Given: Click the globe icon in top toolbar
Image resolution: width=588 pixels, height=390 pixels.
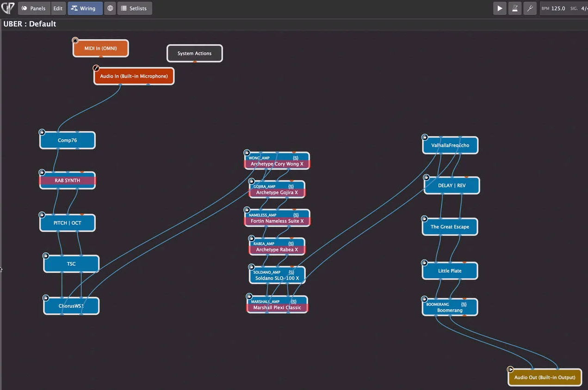Looking at the screenshot, I should click(x=110, y=8).
